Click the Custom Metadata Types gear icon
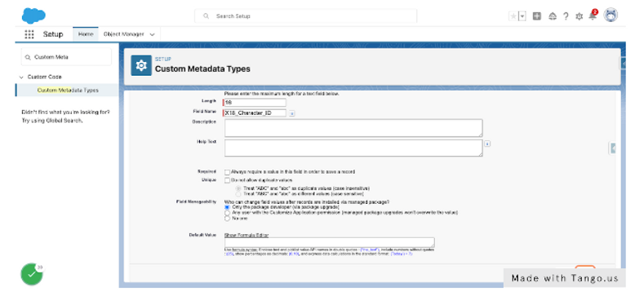The width and height of the screenshot is (644, 305). pyautogui.click(x=141, y=65)
